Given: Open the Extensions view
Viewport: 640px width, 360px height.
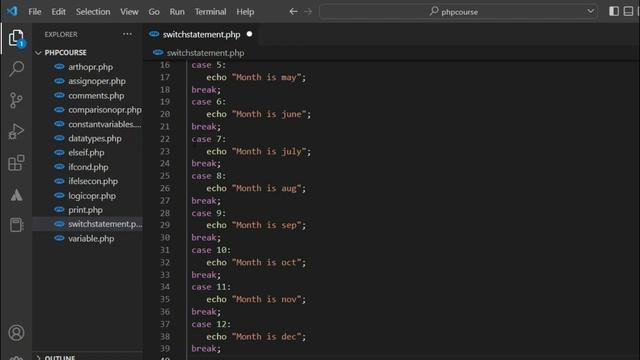Looking at the screenshot, I should coord(16,163).
